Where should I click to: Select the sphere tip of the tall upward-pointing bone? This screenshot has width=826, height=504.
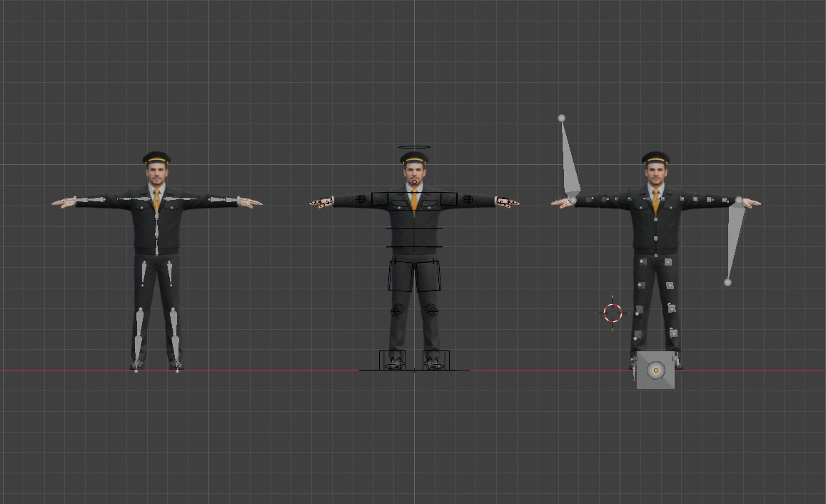tap(562, 118)
